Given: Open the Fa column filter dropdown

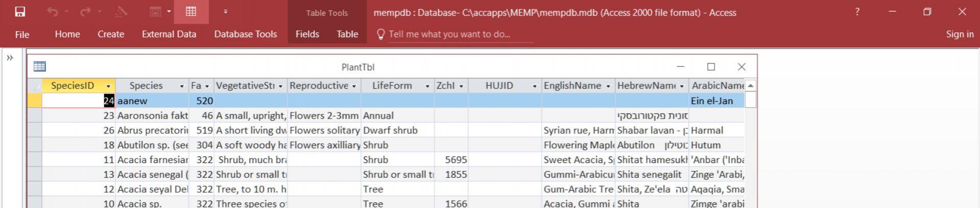Looking at the screenshot, I should (207, 86).
